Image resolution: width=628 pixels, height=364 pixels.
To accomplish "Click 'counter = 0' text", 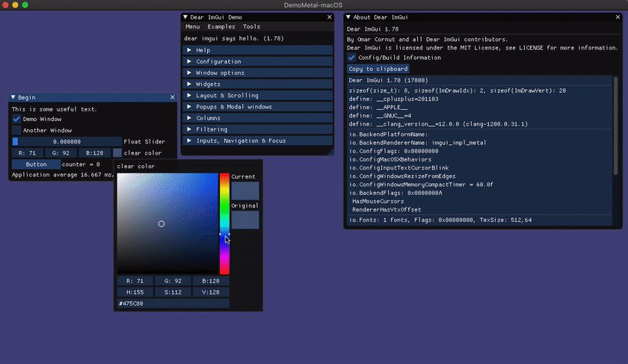I will pyautogui.click(x=81, y=164).
